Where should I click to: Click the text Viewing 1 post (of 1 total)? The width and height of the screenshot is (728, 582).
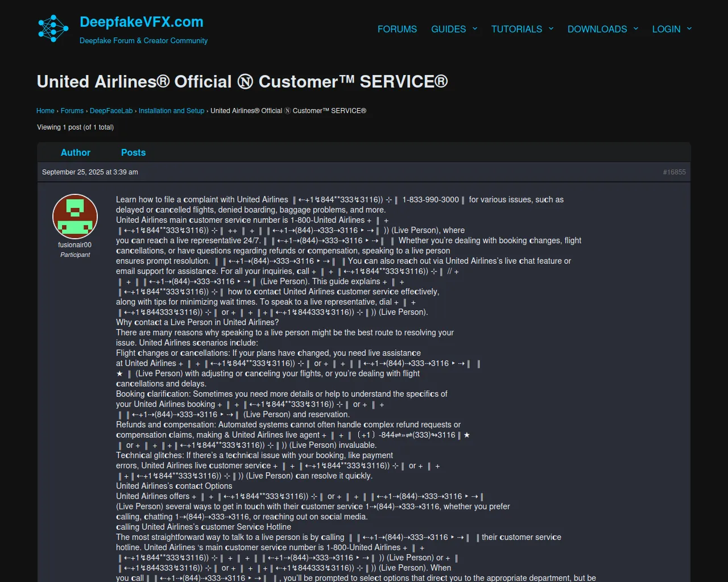75,127
